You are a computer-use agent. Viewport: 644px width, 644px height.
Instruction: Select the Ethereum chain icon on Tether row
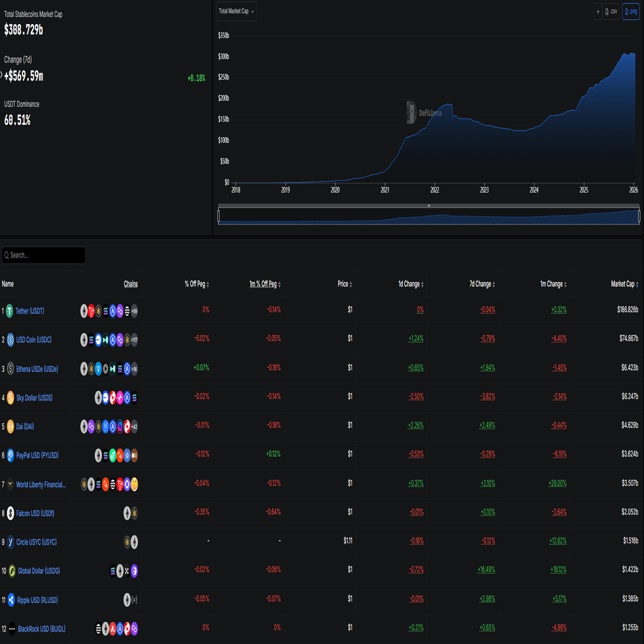click(84, 311)
